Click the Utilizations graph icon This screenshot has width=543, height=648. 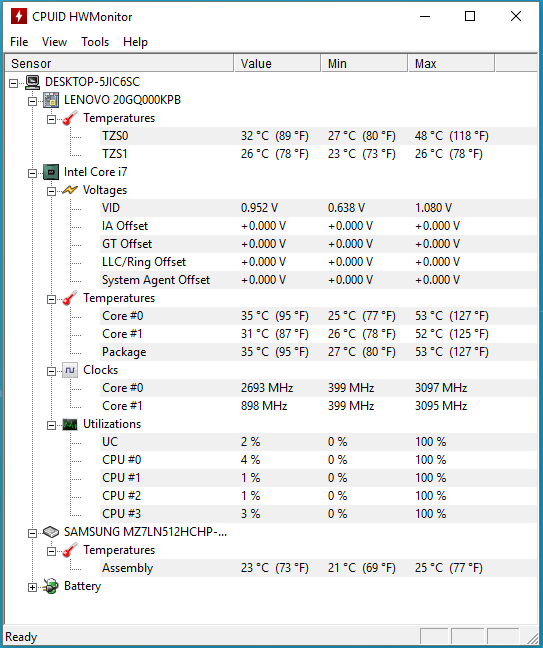click(x=70, y=424)
